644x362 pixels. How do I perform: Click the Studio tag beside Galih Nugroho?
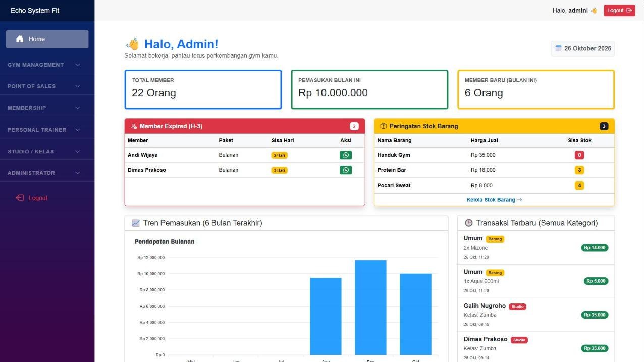click(517, 306)
